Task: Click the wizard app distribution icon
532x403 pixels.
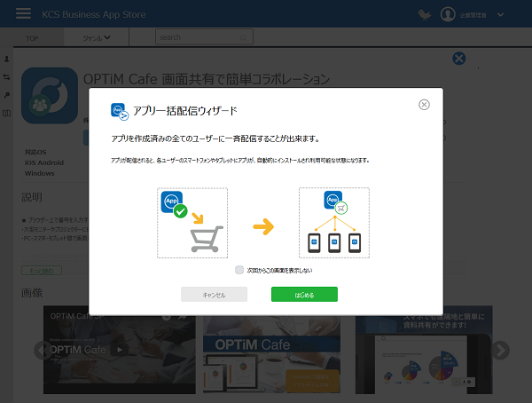Action: (120, 112)
